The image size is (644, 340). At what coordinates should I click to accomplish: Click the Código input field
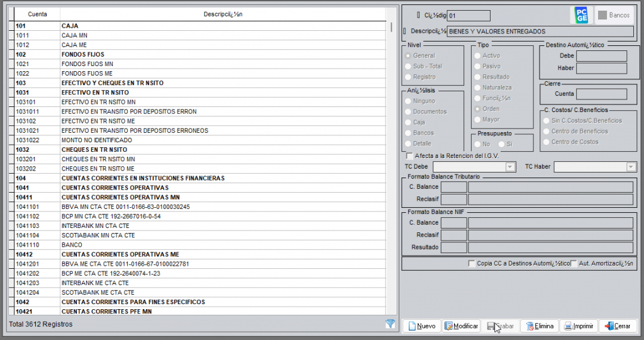[468, 16]
